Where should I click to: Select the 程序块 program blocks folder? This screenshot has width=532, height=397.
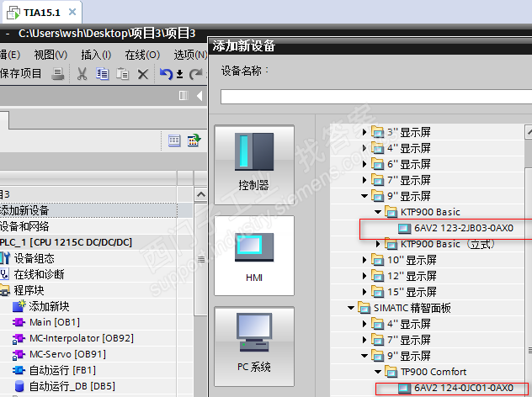click(29, 290)
